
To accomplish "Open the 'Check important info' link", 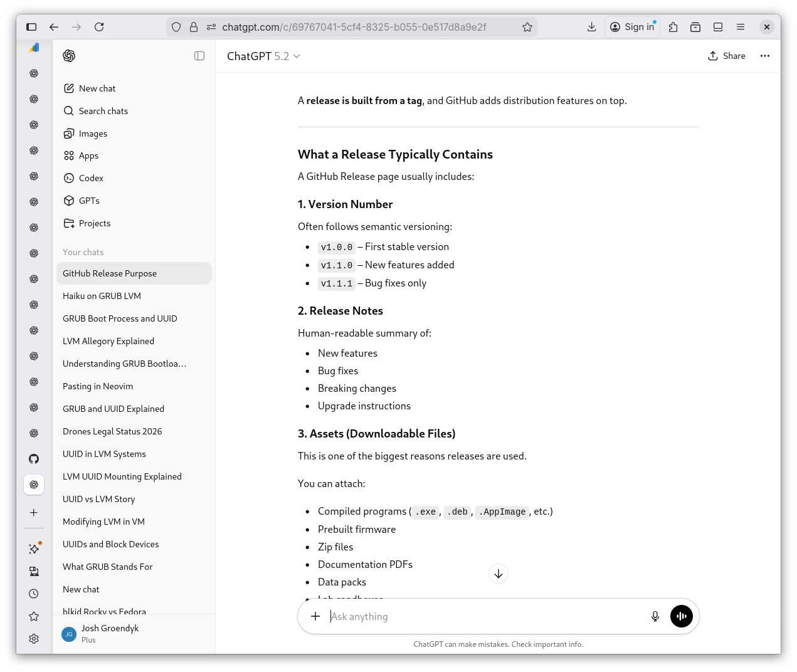I will [x=547, y=644].
